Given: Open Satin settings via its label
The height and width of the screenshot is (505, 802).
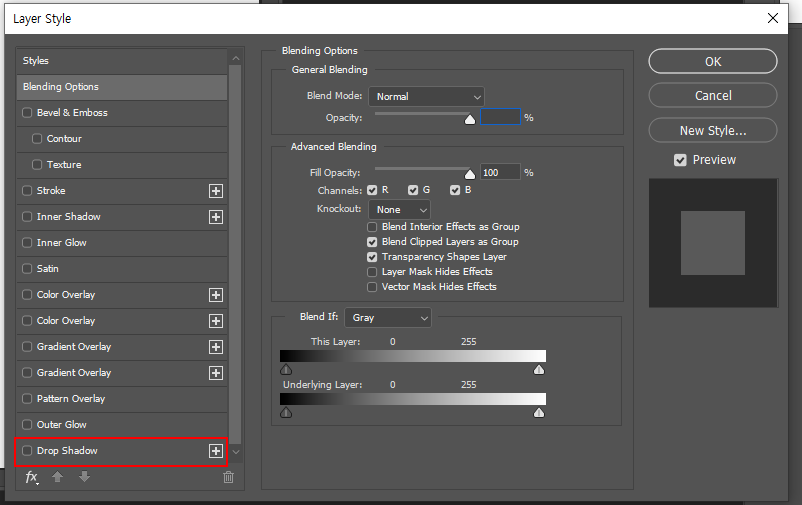Looking at the screenshot, I should pos(48,269).
